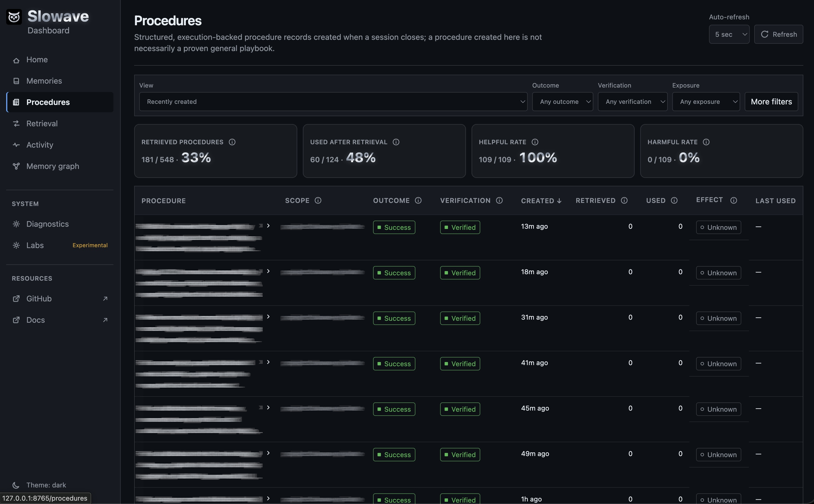The height and width of the screenshot is (504, 814).
Task: Expand the procedure row created 45m ago
Action: (268, 407)
